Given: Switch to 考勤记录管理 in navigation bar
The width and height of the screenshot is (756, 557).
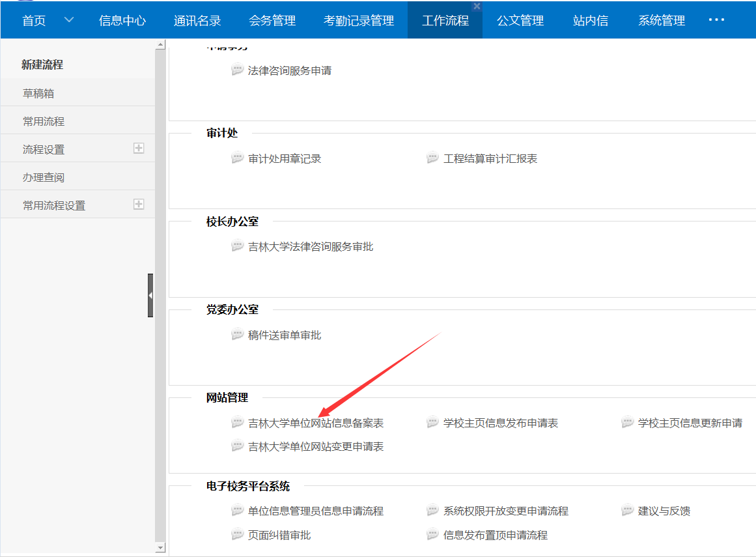Looking at the screenshot, I should click(x=359, y=21).
